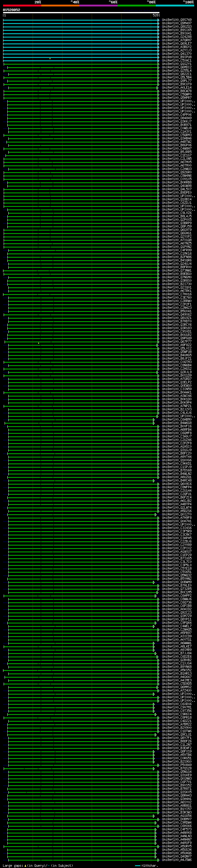Click the label UniRef100_C3A9J7
This screenshot has height=868, width=197.
(x=177, y=436)
